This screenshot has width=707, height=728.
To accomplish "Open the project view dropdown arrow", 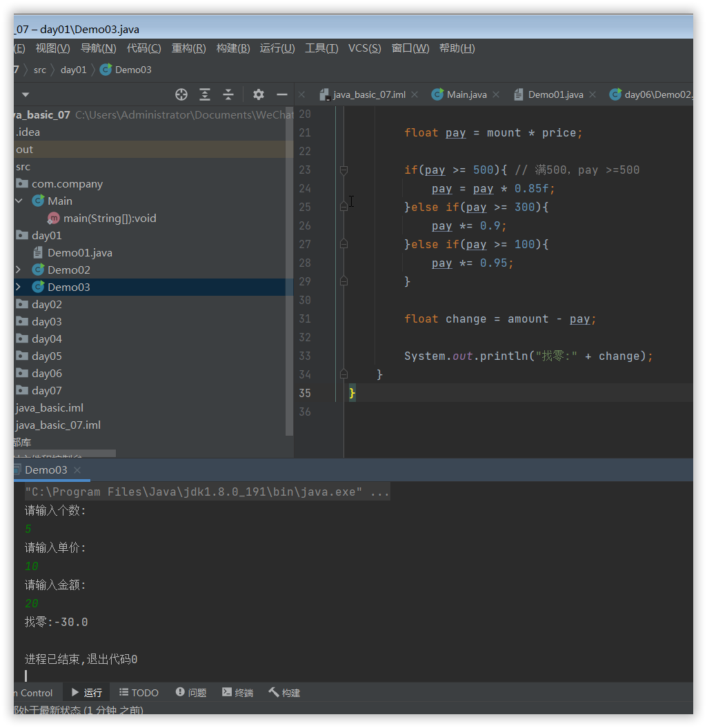I will [26, 94].
